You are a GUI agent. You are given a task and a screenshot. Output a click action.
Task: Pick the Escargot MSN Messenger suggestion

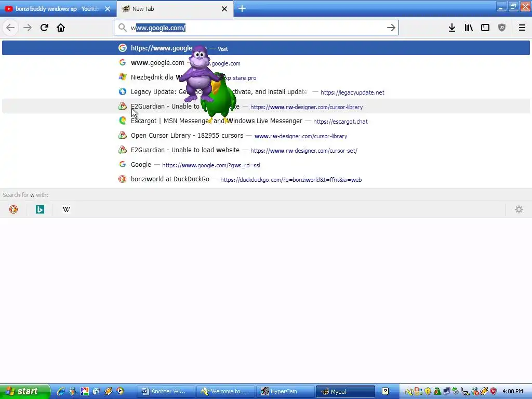click(266, 121)
